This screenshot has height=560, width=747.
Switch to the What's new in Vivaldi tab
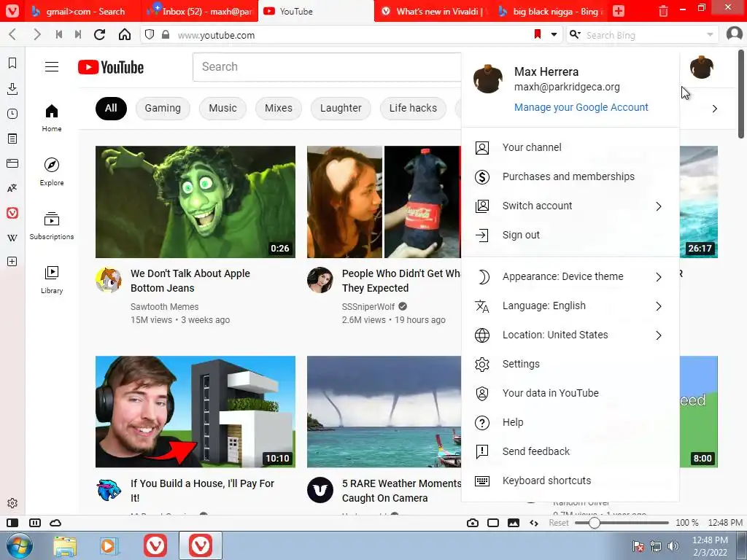[x=433, y=12]
